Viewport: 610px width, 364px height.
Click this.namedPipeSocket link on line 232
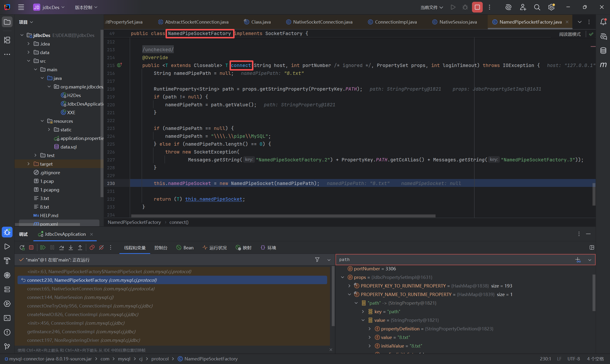pyautogui.click(x=213, y=199)
